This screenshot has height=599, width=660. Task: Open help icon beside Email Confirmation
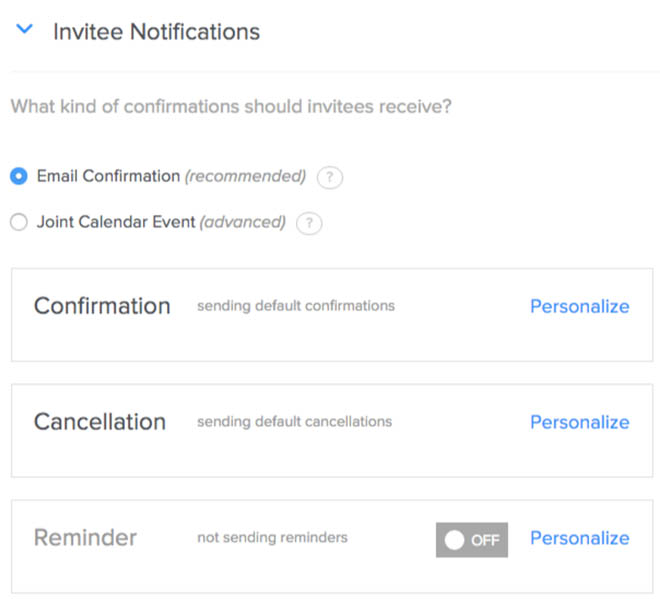tap(330, 177)
